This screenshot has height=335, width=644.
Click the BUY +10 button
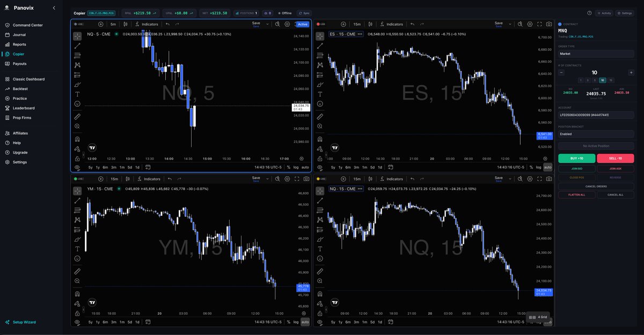tap(576, 158)
